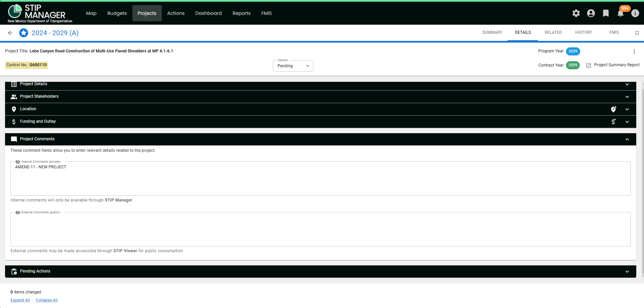The width and height of the screenshot is (644, 308).
Task: Click the Lobo Canyon Road project title
Action: pos(101,51)
